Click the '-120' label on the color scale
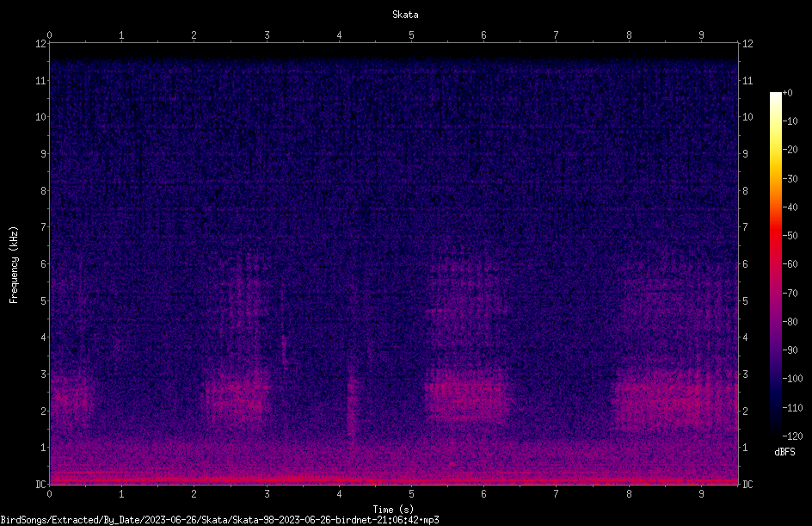Viewport: 812px width, 526px height. [792, 436]
